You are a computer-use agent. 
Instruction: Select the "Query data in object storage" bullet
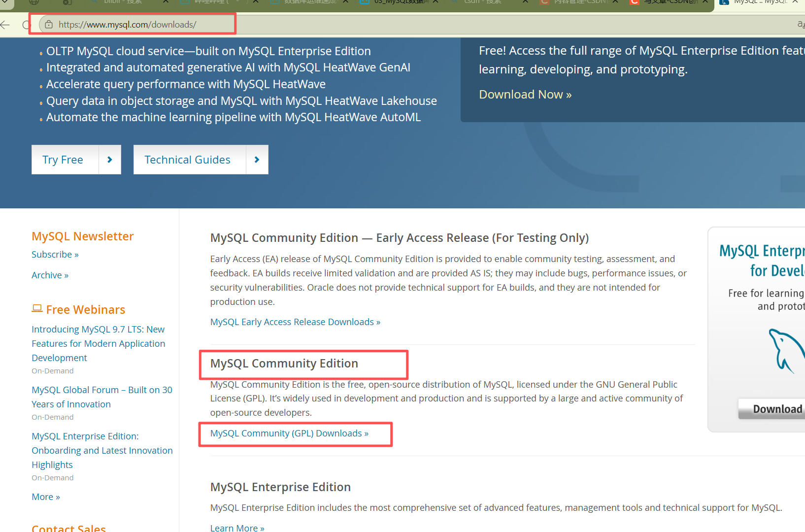[x=241, y=101]
